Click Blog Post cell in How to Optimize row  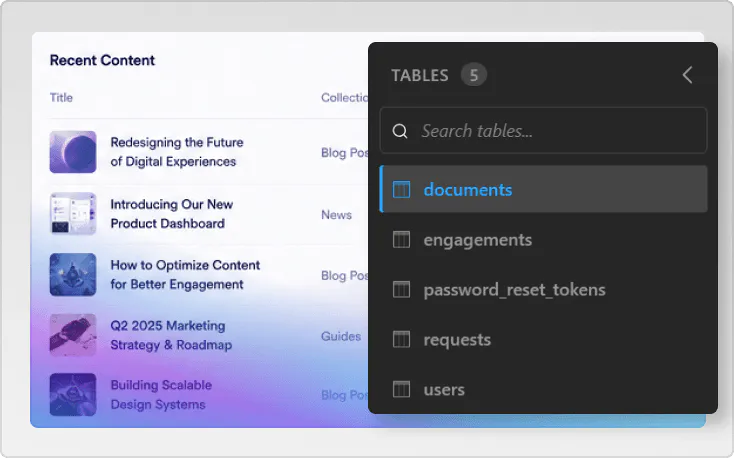coord(345,275)
